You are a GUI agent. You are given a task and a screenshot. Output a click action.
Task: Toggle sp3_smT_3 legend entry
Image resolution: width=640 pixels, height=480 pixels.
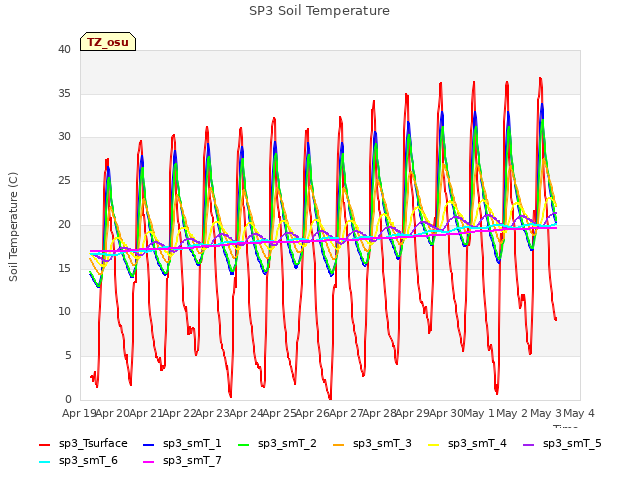[372, 444]
